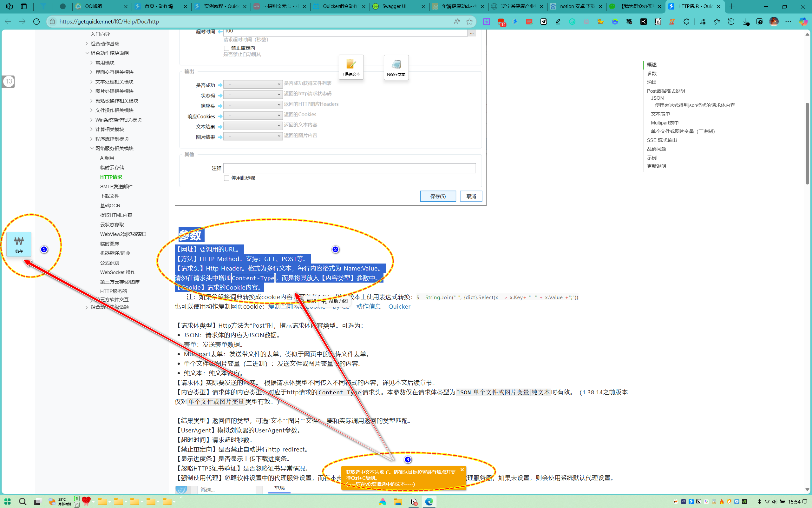Collapse 网络服务相关模块 tree node
Viewport: 812px width, 508px height.
coord(92,148)
